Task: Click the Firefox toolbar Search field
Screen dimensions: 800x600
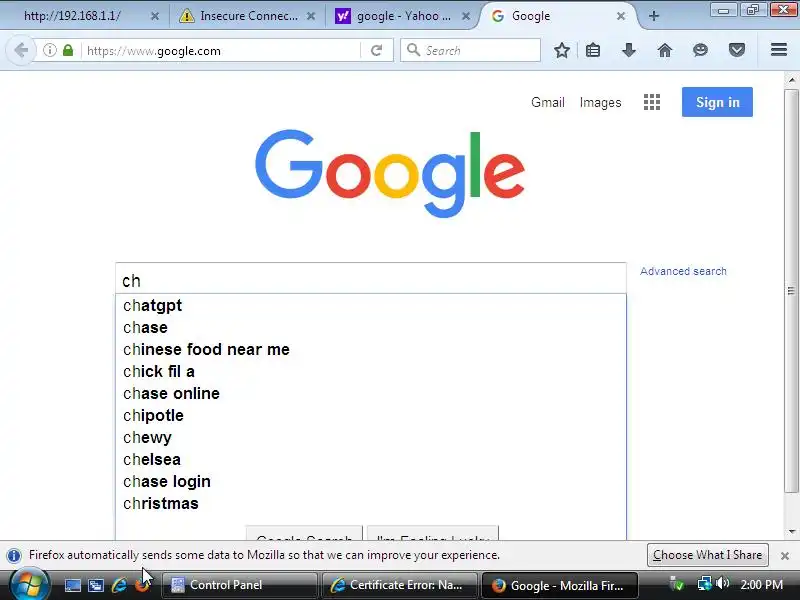Action: tap(470, 50)
